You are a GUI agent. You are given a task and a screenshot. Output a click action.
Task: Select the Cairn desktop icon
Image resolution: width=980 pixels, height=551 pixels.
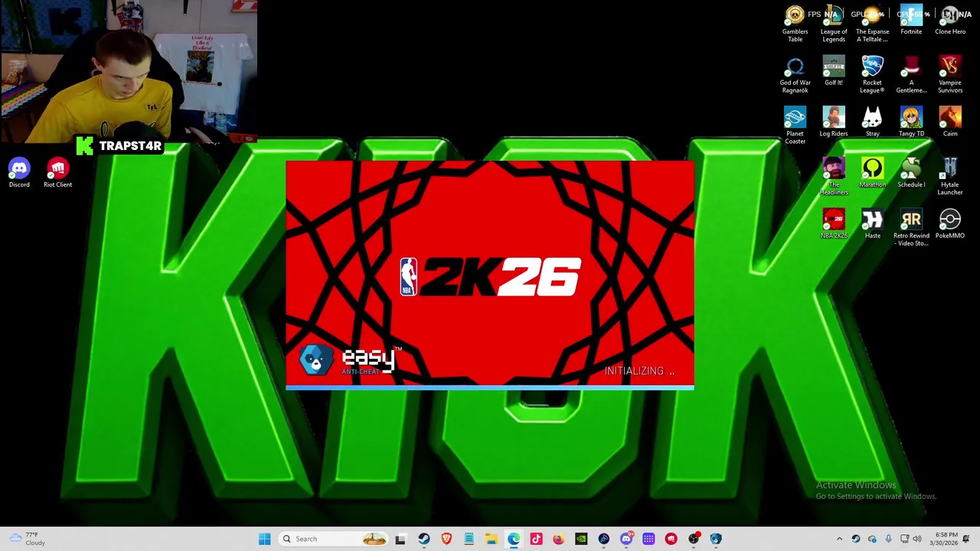click(x=950, y=122)
